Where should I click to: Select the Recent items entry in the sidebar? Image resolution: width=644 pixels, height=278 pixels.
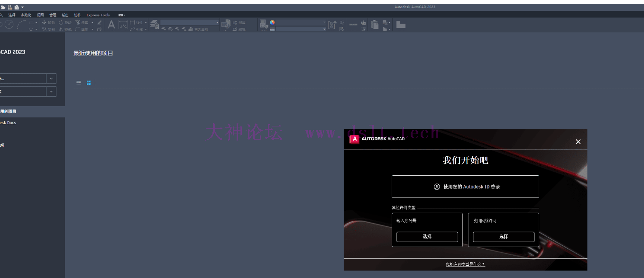pos(32,111)
